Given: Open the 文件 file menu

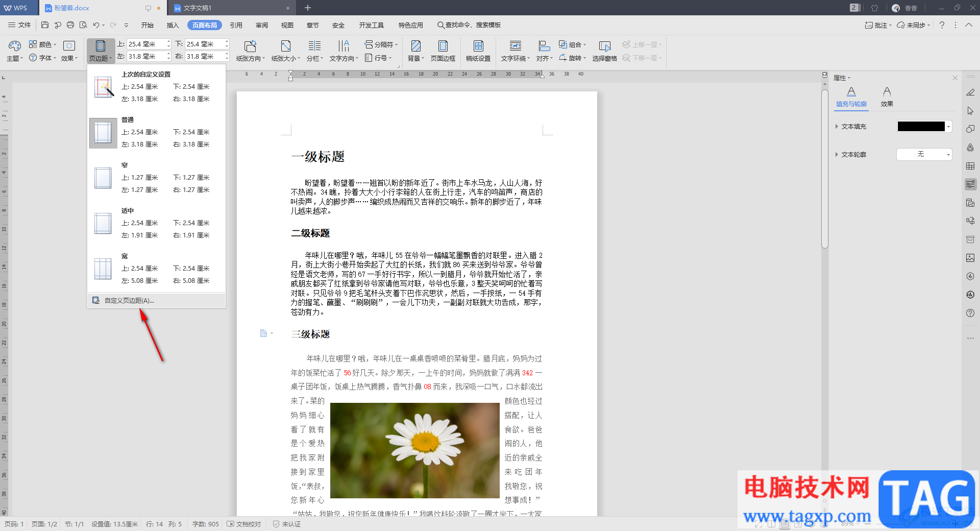Looking at the screenshot, I should pos(19,25).
